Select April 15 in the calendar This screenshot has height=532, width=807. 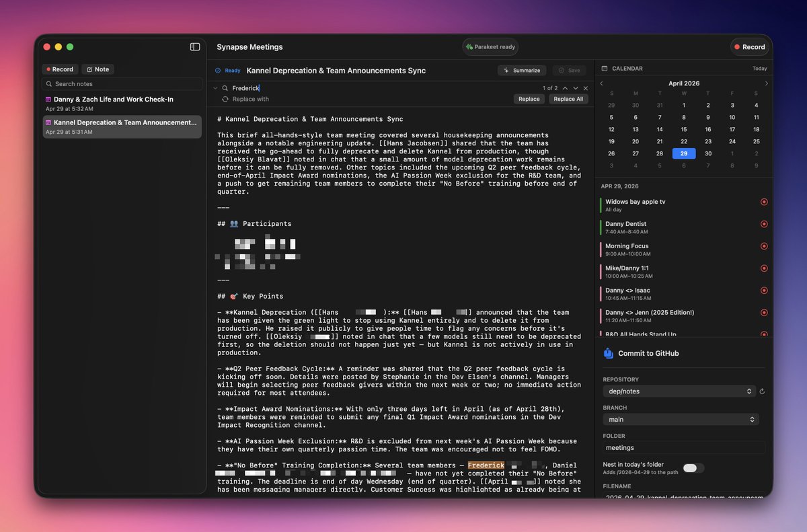(684, 129)
